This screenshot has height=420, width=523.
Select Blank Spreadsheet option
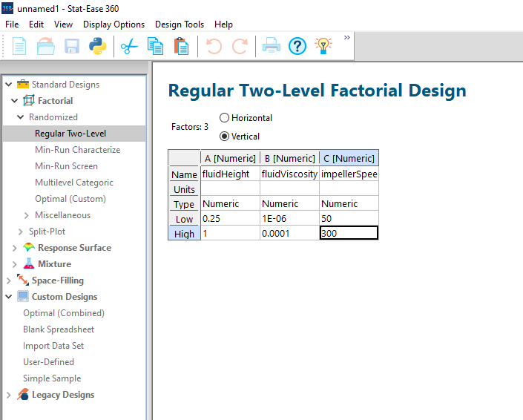click(59, 329)
